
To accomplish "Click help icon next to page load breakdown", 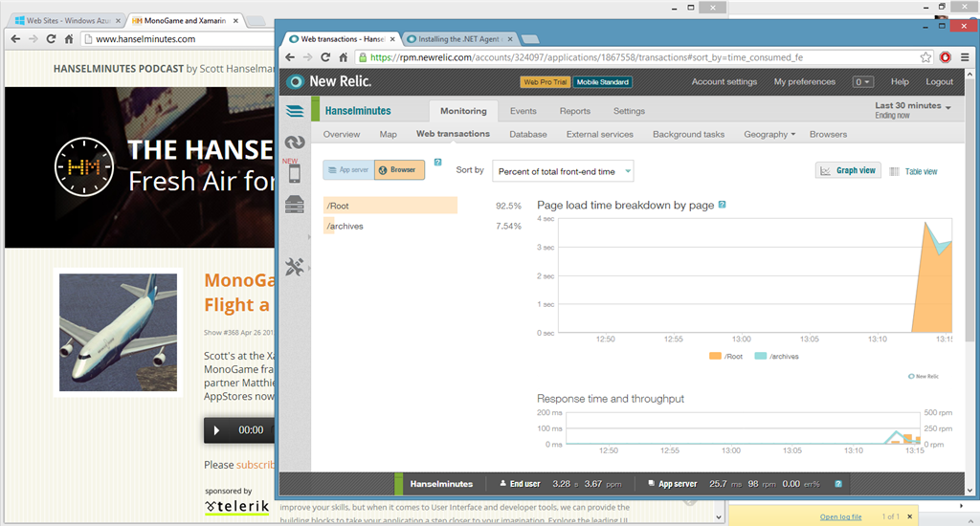I will 722,205.
